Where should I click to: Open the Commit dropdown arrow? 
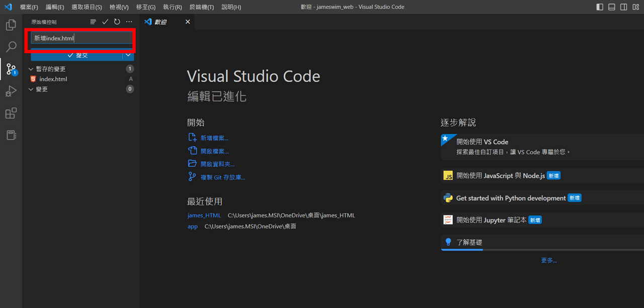point(128,56)
